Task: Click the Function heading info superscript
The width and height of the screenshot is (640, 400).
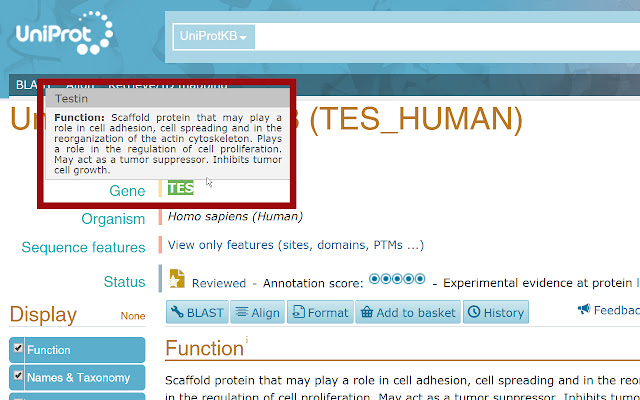Action: (247, 339)
